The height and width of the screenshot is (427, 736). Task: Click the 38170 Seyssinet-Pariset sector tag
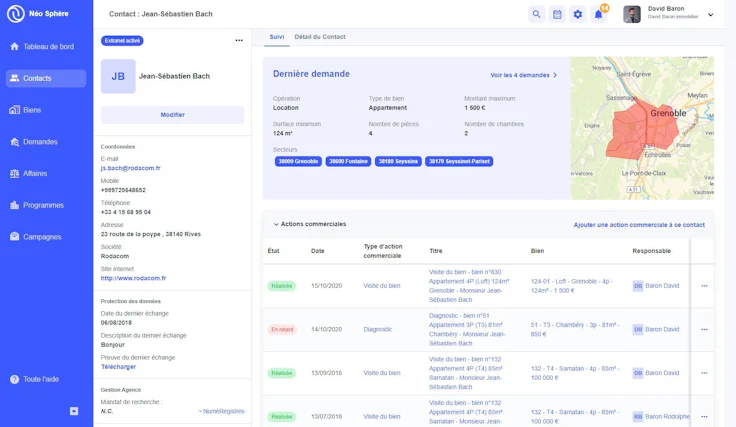tap(459, 161)
